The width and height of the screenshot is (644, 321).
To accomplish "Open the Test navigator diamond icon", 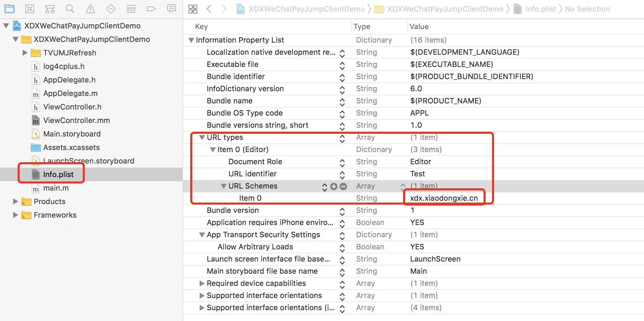I will tap(111, 9).
